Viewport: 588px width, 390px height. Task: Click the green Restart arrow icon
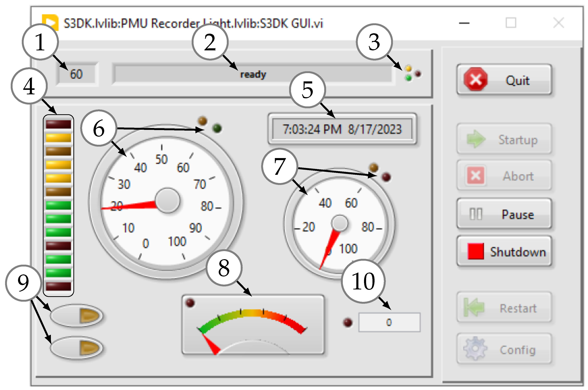pyautogui.click(x=474, y=308)
